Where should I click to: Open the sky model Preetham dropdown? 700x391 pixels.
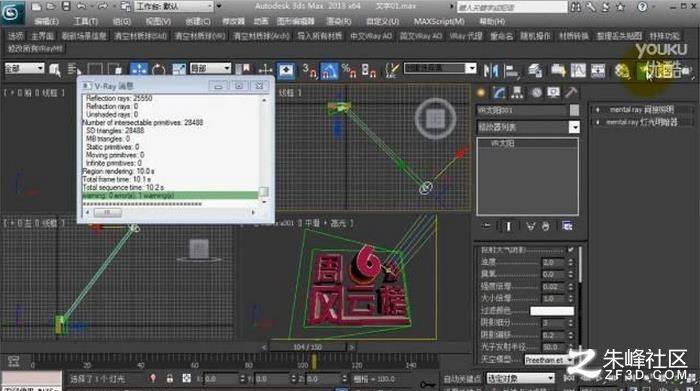click(x=549, y=359)
